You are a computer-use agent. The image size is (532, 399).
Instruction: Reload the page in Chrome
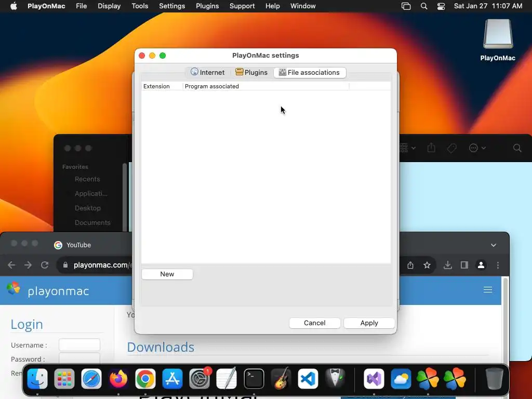45,265
